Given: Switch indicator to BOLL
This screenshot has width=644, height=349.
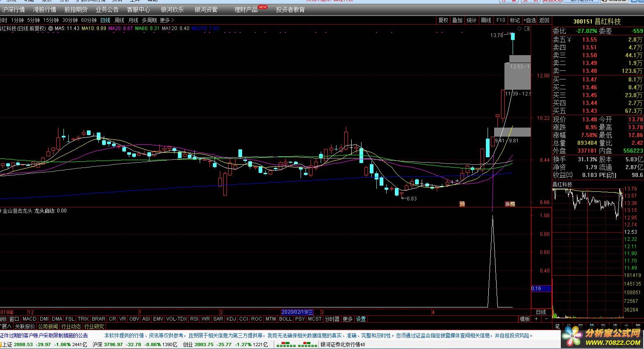Looking at the screenshot, I should click(x=285, y=319).
